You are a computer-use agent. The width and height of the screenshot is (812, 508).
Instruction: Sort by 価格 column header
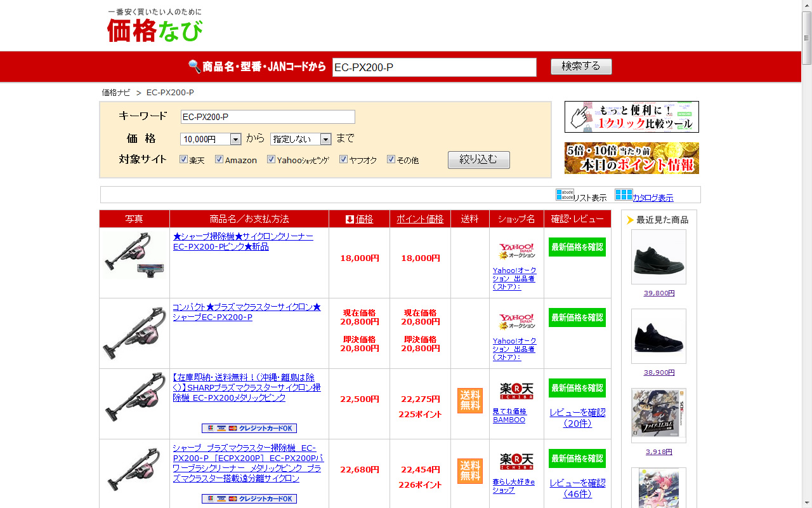[364, 219]
